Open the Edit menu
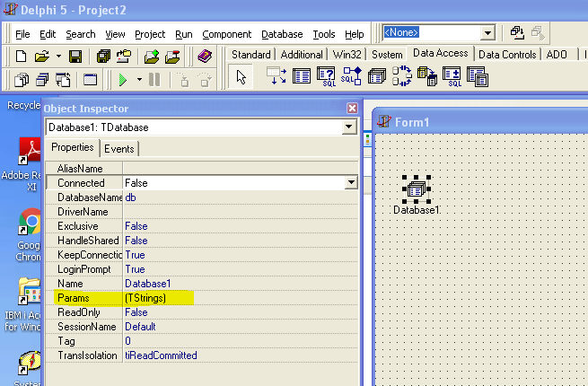 (48, 34)
